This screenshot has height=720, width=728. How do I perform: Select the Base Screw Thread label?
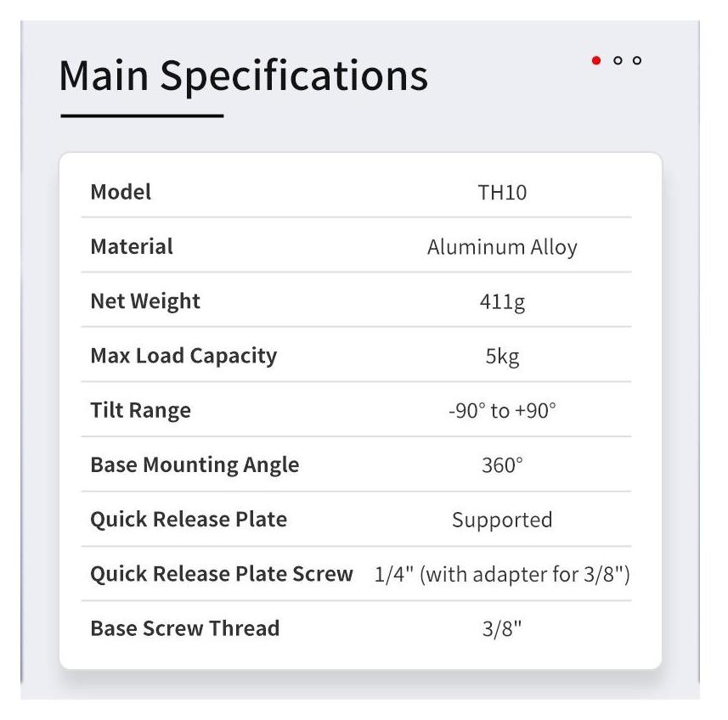coord(184,628)
